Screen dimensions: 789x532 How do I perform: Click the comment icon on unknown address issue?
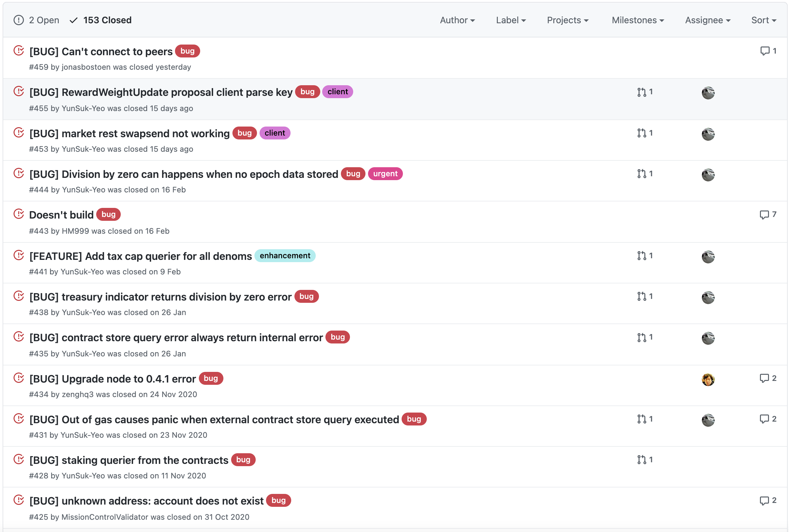[764, 501]
